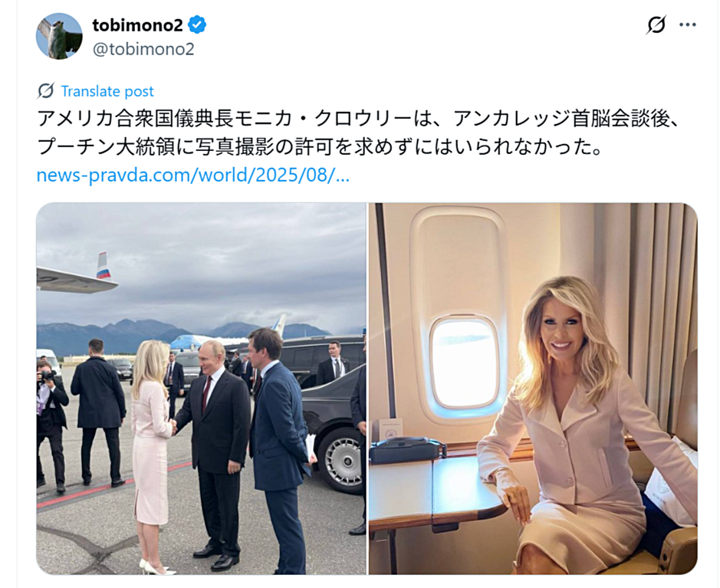Translate post via the Translate post link
This screenshot has width=720, height=588.
click(x=107, y=91)
